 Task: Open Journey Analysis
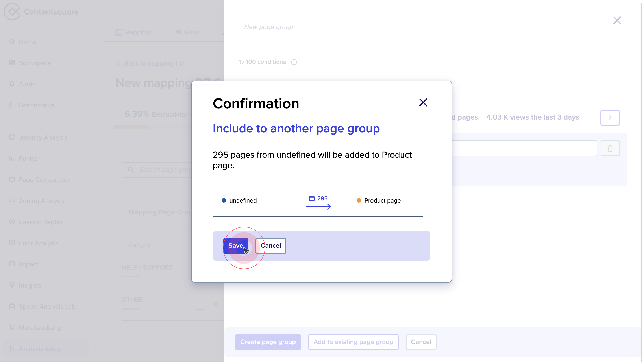[x=43, y=137]
